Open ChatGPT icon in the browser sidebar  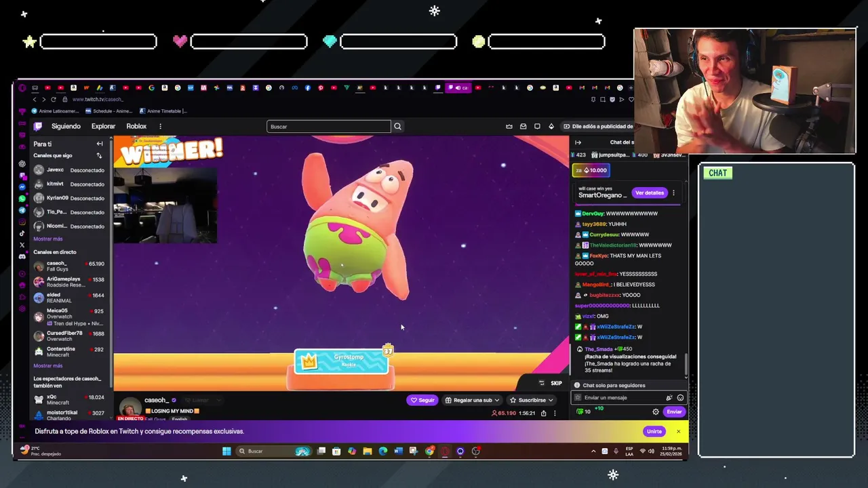coord(22,164)
